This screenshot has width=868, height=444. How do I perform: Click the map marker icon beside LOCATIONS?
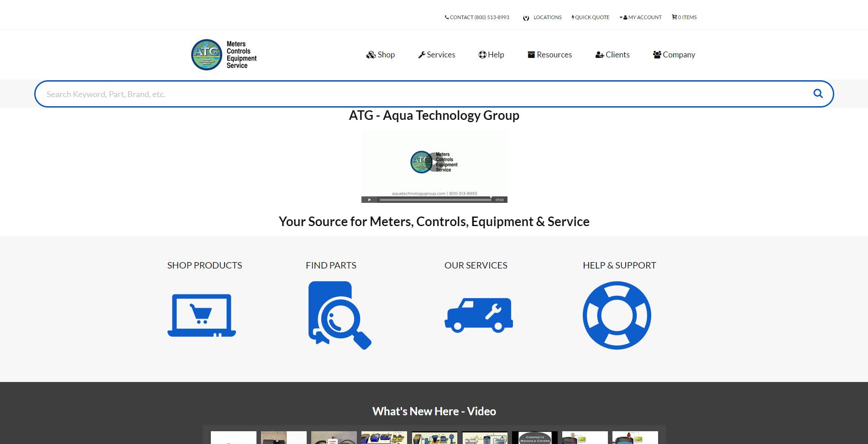coord(526,17)
